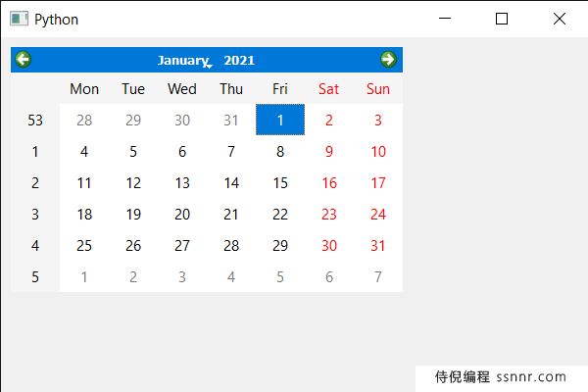Select January 7 in the calendar

231,151
